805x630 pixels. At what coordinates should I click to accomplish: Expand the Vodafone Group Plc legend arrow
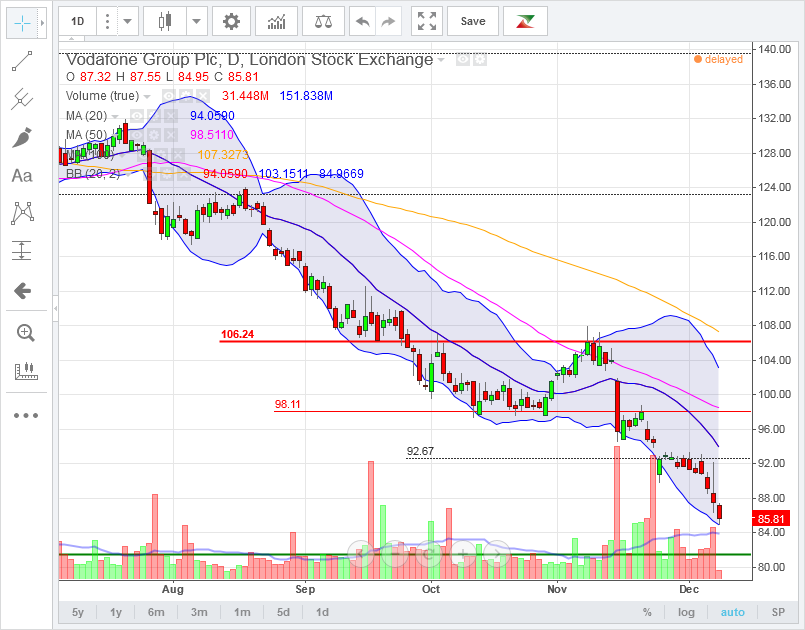pos(441,60)
